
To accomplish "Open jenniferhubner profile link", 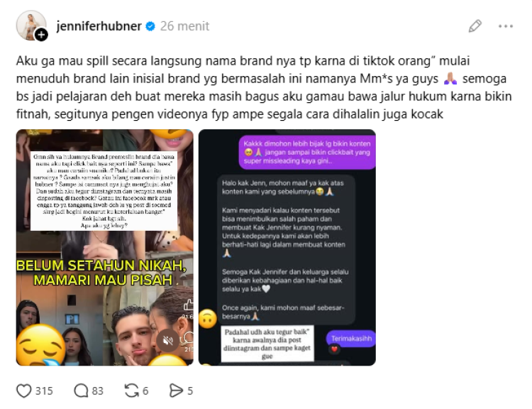I will [x=99, y=26].
